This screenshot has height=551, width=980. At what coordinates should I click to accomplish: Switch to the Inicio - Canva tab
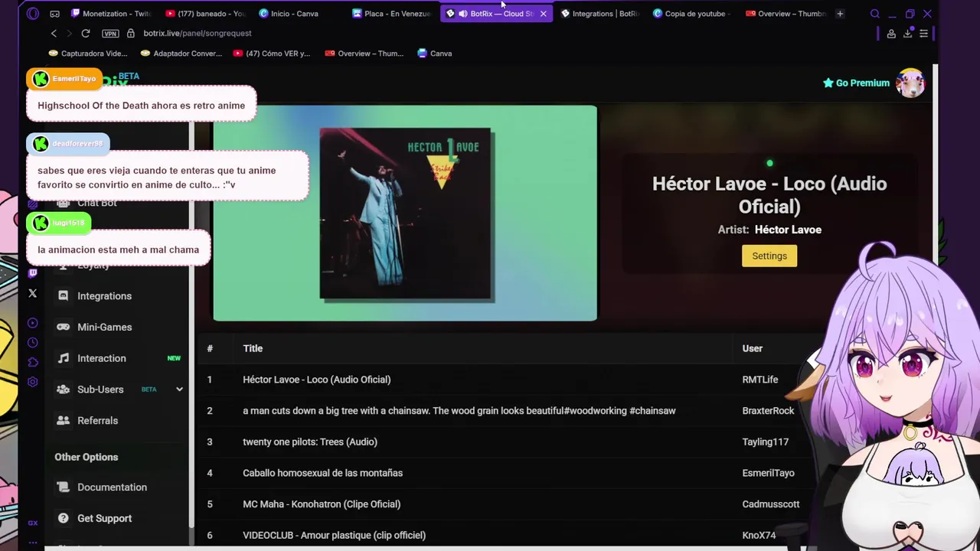pos(299,13)
